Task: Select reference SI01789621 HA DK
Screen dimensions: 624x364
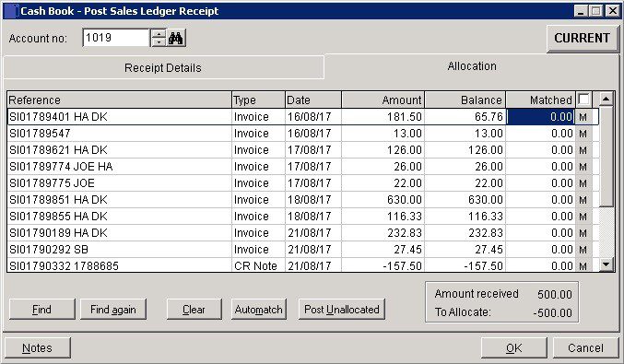Action: [120, 150]
